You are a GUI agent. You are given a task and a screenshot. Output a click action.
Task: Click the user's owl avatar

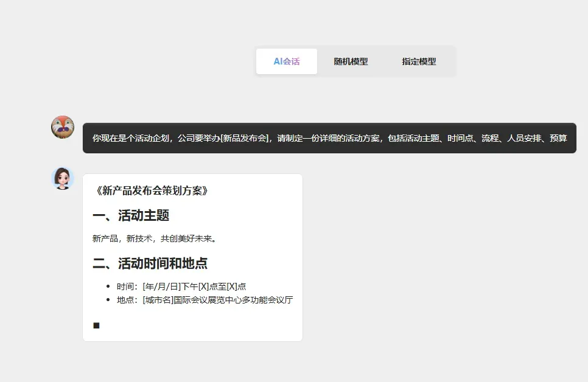[x=63, y=127]
